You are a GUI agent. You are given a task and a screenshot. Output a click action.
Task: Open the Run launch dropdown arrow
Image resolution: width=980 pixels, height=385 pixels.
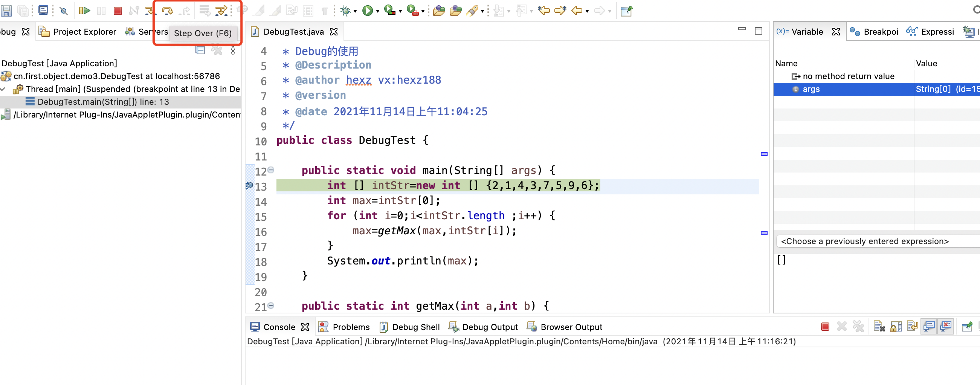tap(378, 11)
